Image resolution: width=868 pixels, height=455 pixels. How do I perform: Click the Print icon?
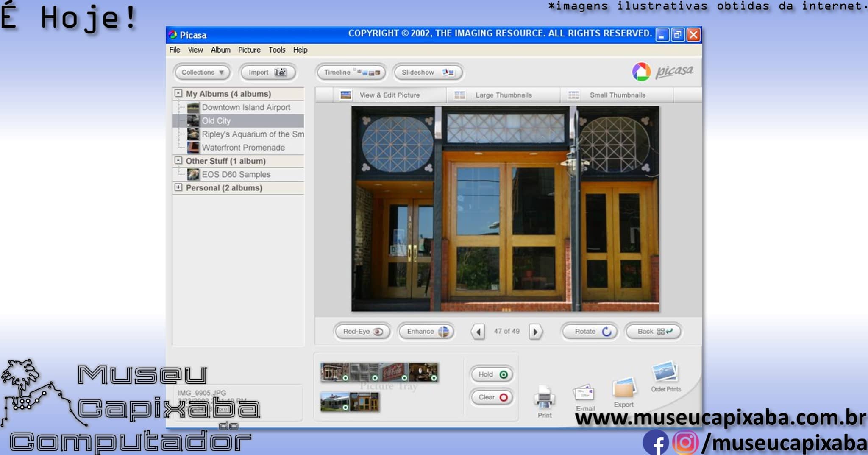545,398
